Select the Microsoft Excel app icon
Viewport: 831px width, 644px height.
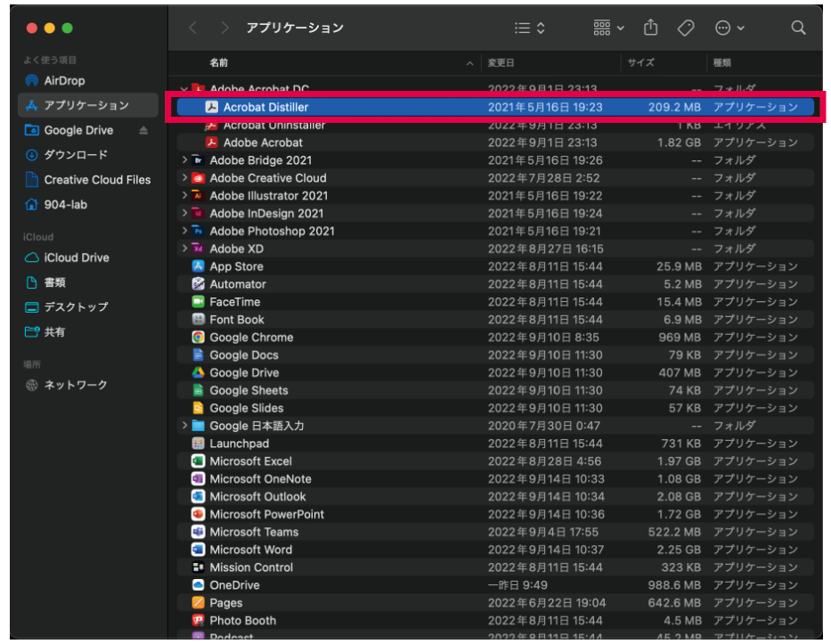pyautogui.click(x=199, y=461)
